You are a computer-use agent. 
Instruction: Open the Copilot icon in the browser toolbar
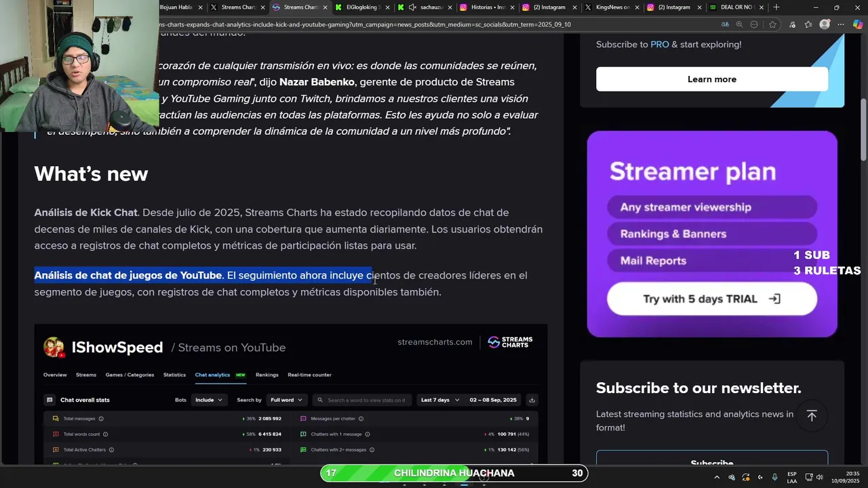tap(858, 24)
